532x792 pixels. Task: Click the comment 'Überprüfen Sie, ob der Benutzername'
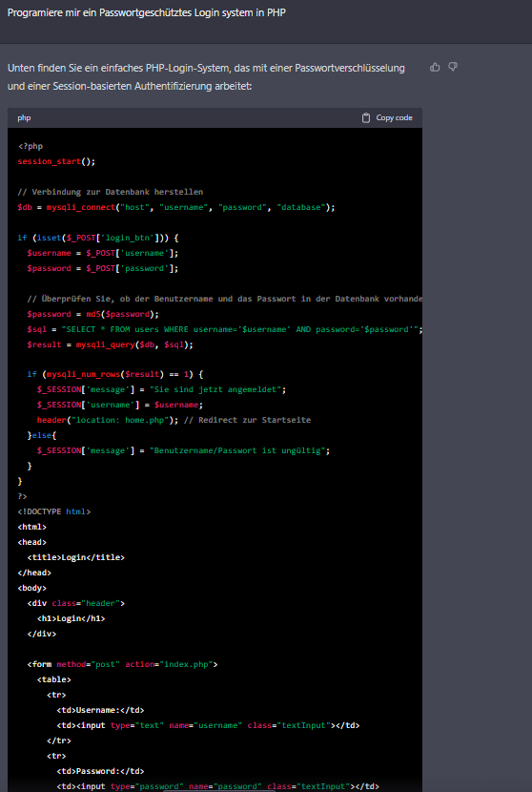click(x=225, y=299)
